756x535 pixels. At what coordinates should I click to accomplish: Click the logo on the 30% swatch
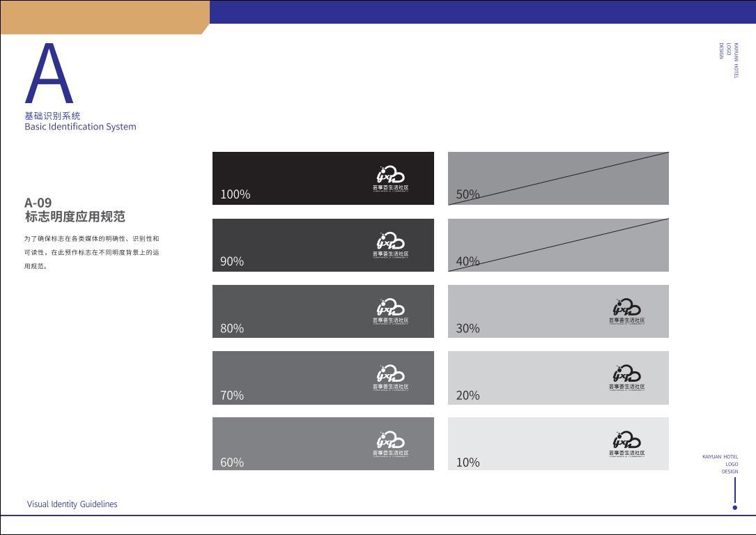[627, 312]
